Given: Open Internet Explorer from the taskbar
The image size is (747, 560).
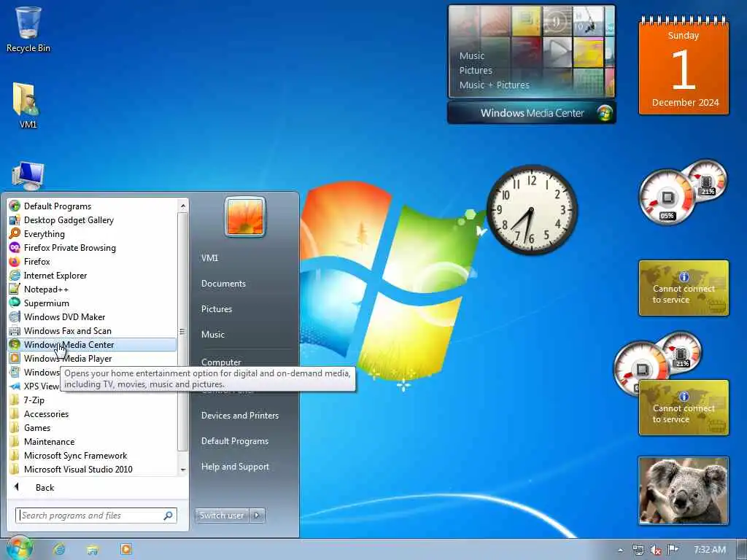Looking at the screenshot, I should click(x=60, y=550).
